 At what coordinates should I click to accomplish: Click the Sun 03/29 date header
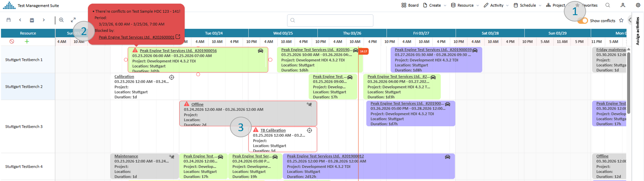[x=558, y=33]
